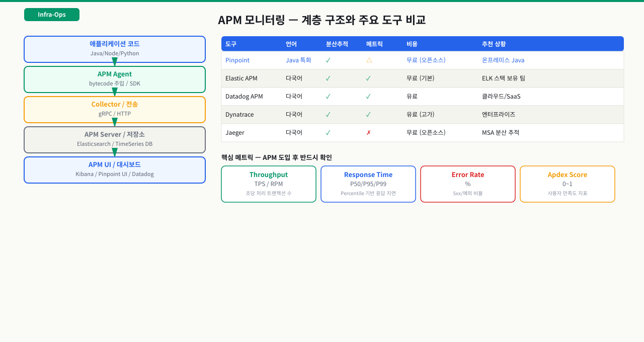Viewport: 644px width, 342px height.
Task: Click the APM UI / 대시보드 box
Action: click(x=115, y=170)
